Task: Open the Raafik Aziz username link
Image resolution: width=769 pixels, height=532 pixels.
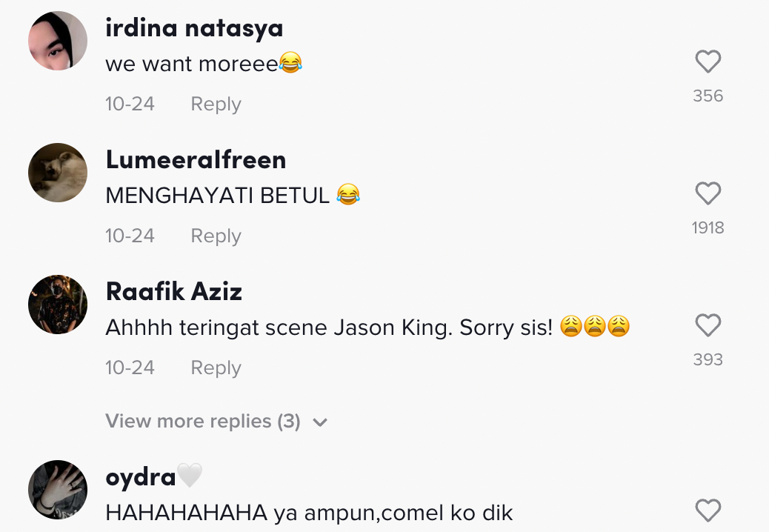Action: tap(174, 292)
